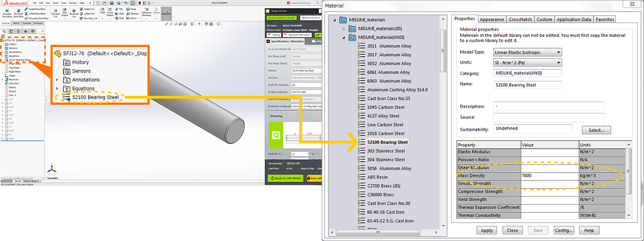Click the green magnifier in Drawing section
Screen dimensions: 644x241
pyautogui.click(x=276, y=135)
